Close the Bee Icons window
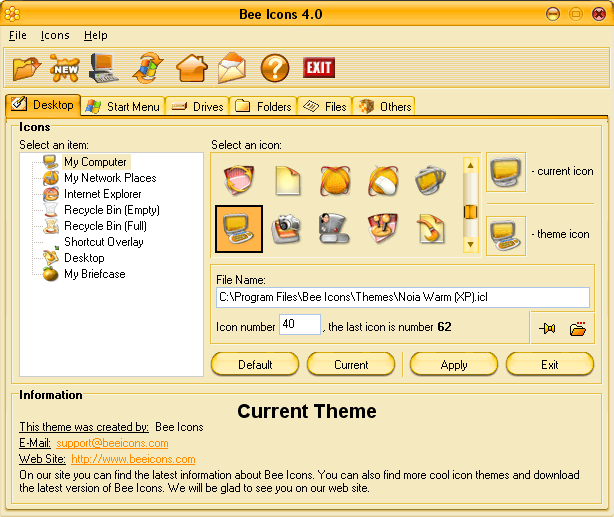 pyautogui.click(x=599, y=14)
